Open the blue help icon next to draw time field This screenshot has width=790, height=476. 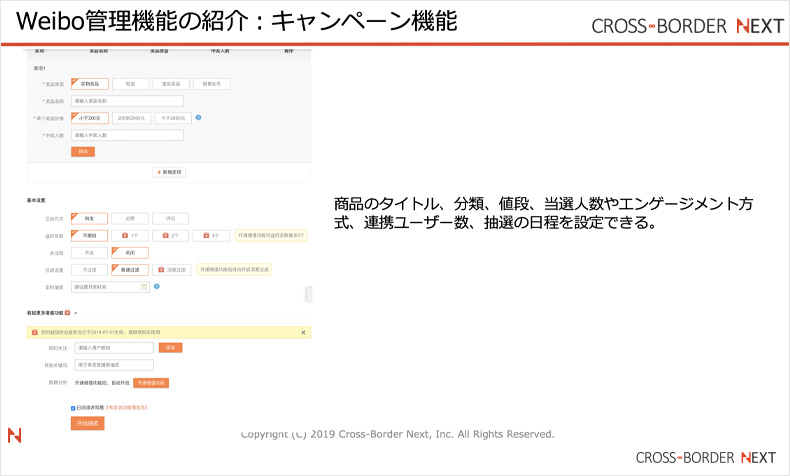[x=157, y=286]
